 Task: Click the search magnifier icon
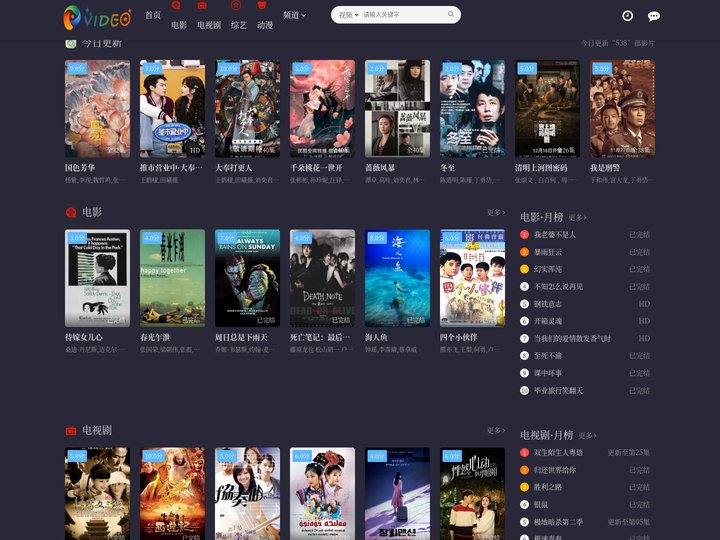coord(451,14)
